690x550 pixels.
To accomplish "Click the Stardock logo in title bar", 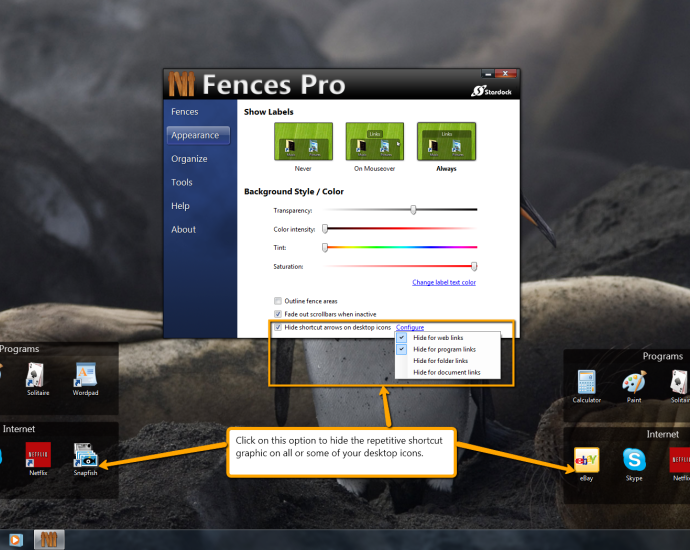I will [x=492, y=91].
